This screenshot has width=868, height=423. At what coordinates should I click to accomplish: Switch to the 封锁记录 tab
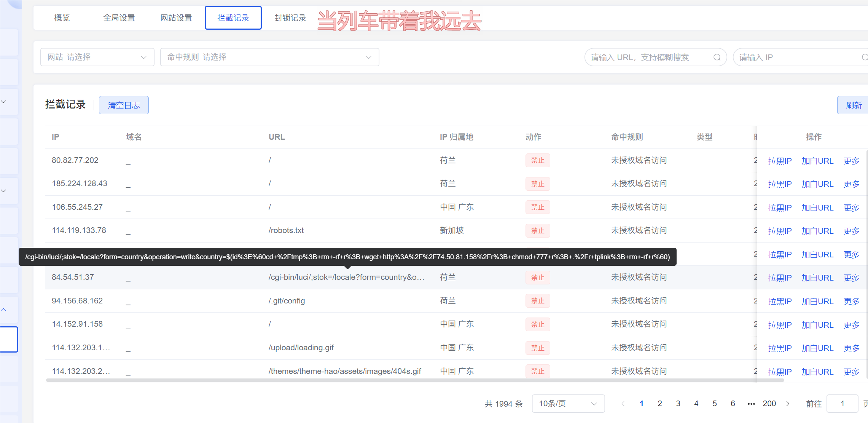(x=290, y=18)
